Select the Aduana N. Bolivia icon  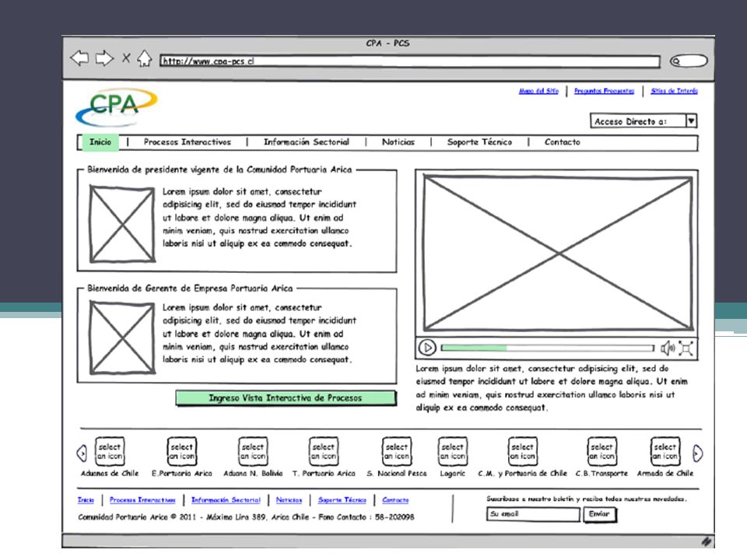tap(252, 451)
